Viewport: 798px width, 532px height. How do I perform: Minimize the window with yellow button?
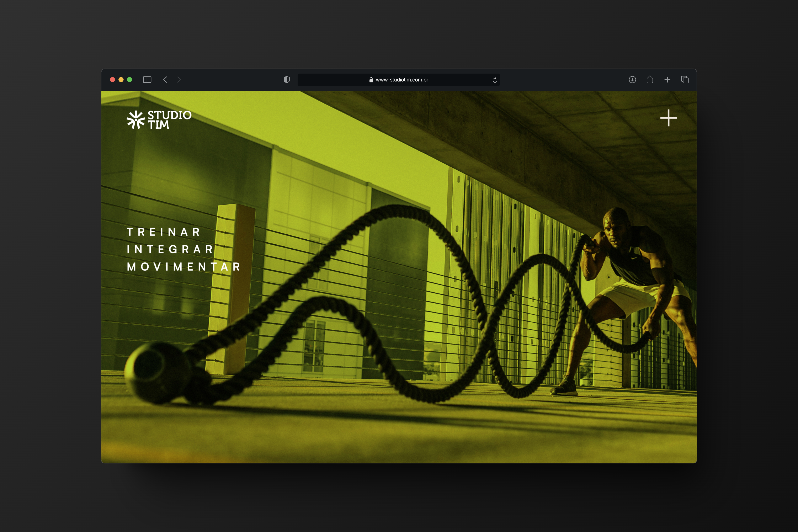pos(121,80)
